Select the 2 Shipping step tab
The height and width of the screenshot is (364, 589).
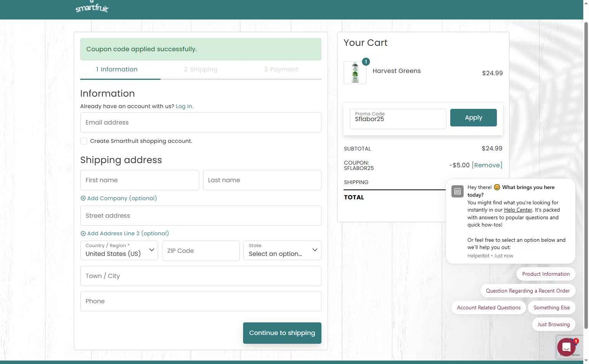click(x=201, y=69)
